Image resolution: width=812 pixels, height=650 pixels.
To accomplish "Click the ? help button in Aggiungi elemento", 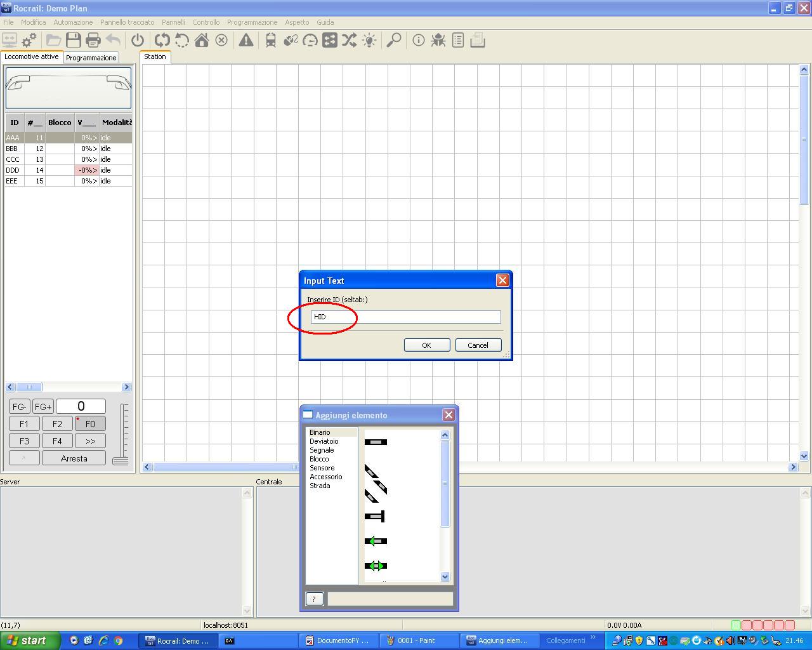I will tap(314, 599).
